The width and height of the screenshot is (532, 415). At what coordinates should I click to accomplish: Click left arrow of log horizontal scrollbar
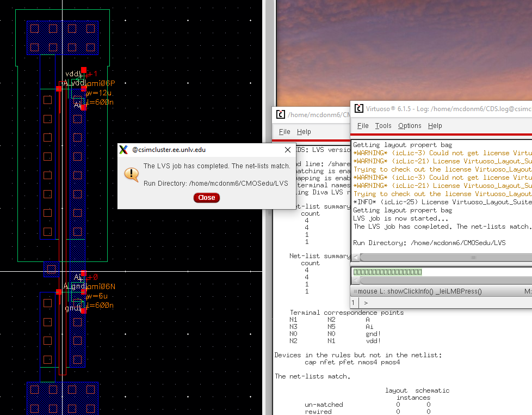[356, 258]
